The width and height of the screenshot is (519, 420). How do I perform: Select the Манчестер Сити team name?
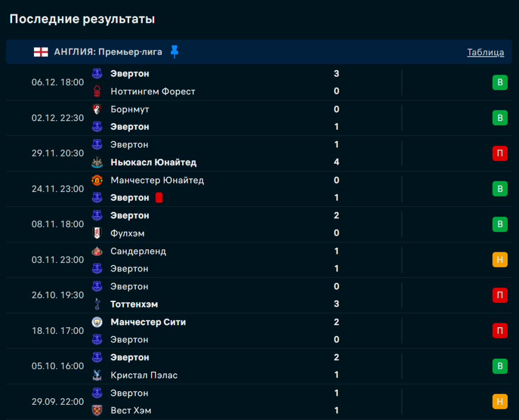point(148,322)
